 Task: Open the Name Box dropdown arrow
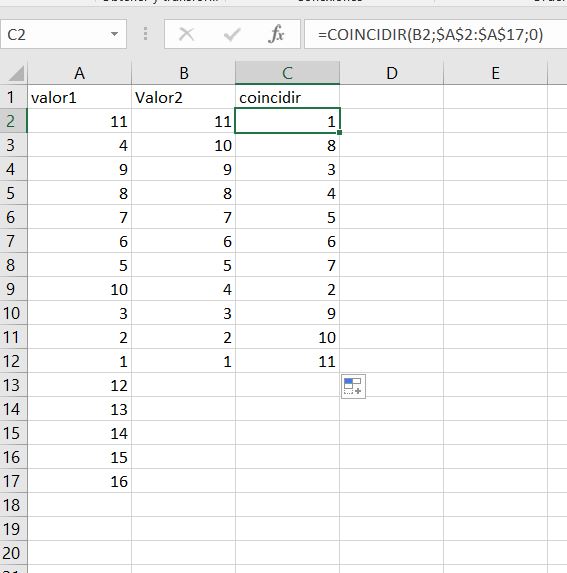point(114,34)
